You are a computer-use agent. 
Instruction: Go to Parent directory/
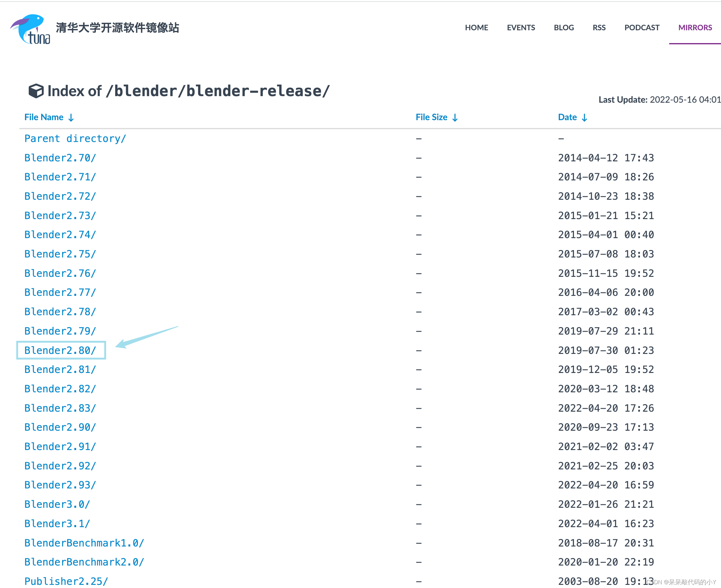tap(75, 139)
